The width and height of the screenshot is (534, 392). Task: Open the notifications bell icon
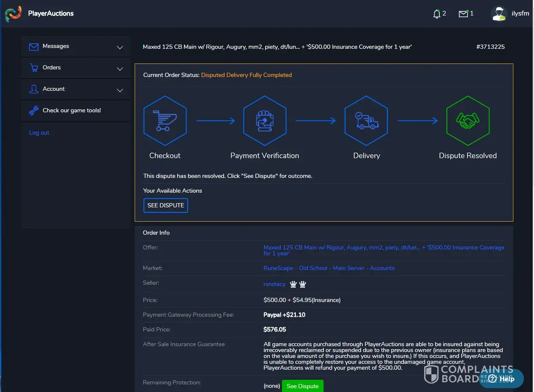436,14
